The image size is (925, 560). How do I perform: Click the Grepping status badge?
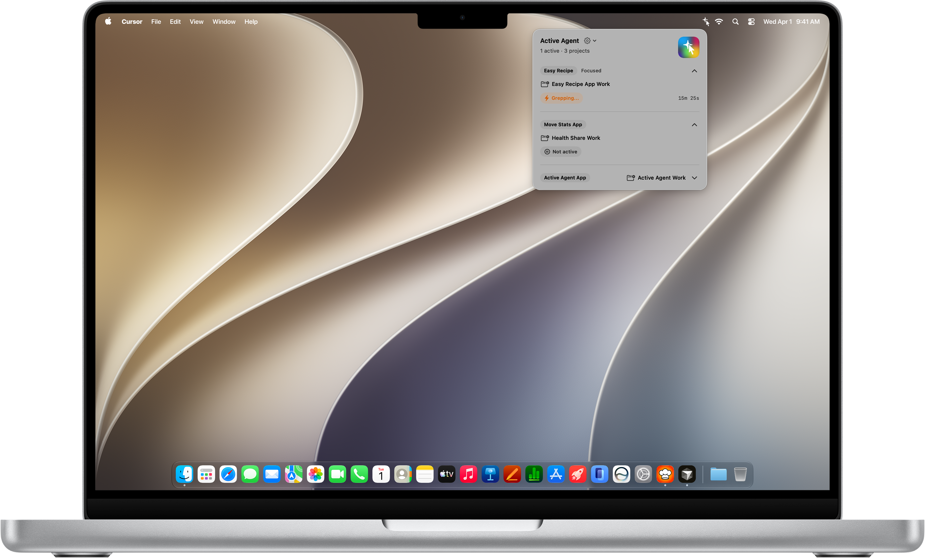[562, 98]
